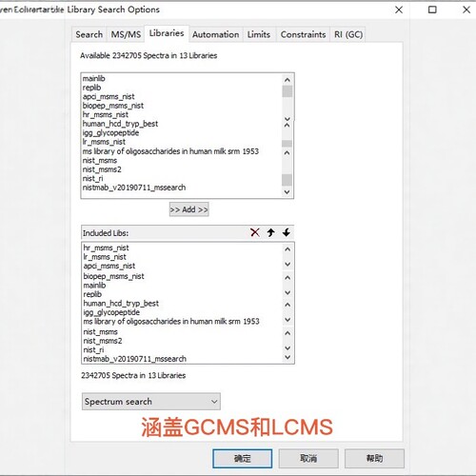Select apci_msms_nist in available libraries list
The width and height of the screenshot is (476, 476).
point(109,96)
